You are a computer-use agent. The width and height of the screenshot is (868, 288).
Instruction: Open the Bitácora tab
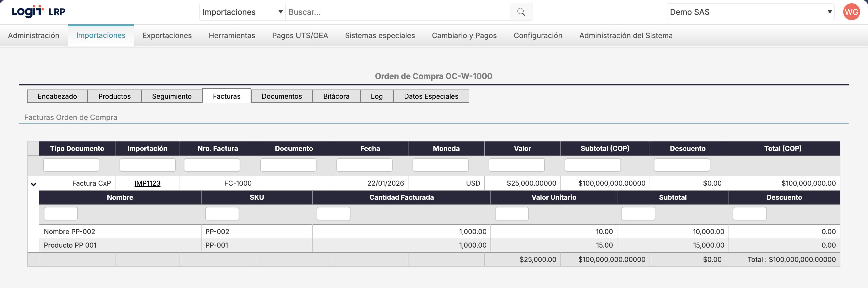coord(336,96)
